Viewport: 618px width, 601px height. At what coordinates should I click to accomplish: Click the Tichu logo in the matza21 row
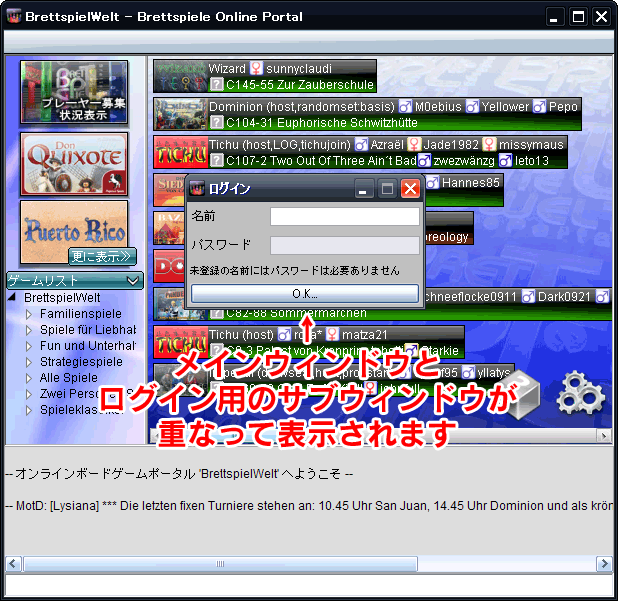point(181,342)
